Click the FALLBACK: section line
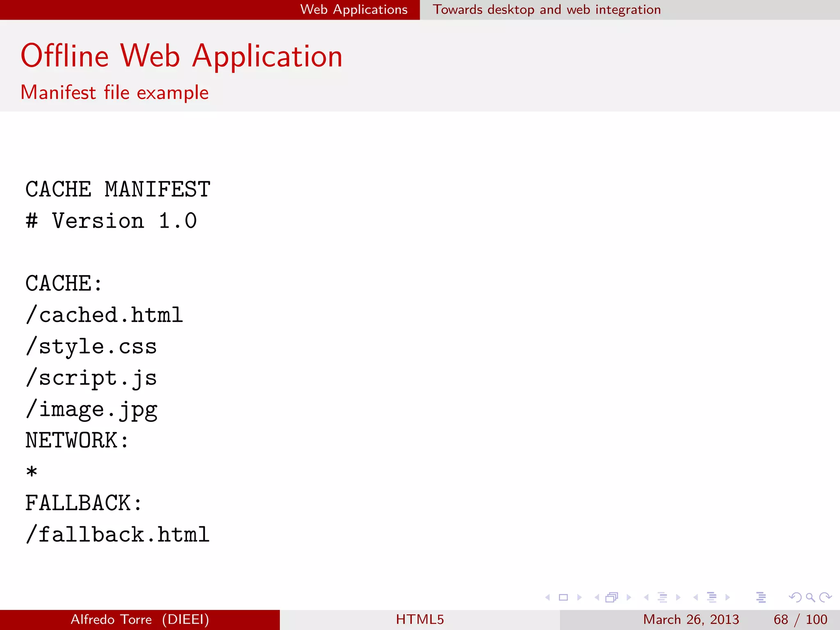Image resolution: width=840 pixels, height=630 pixels. (84, 503)
